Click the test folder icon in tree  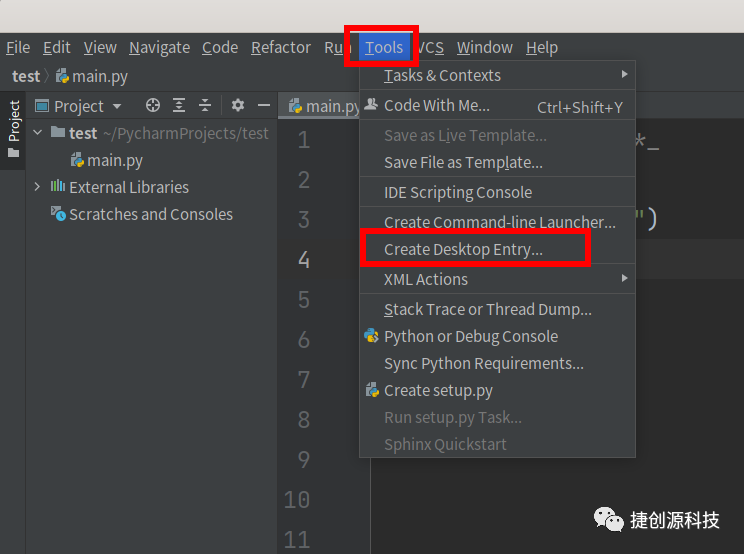point(58,132)
